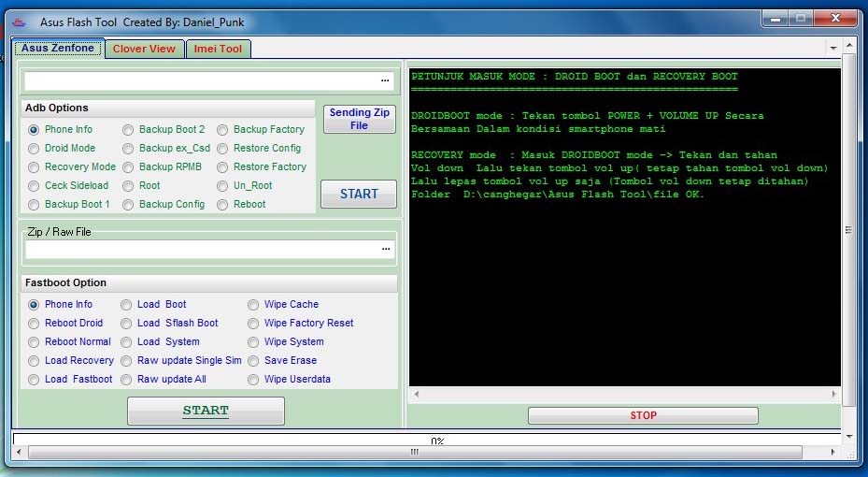This screenshot has width=868, height=477.
Task: Click the right vertical scrollbar thumb
Action: point(848,230)
